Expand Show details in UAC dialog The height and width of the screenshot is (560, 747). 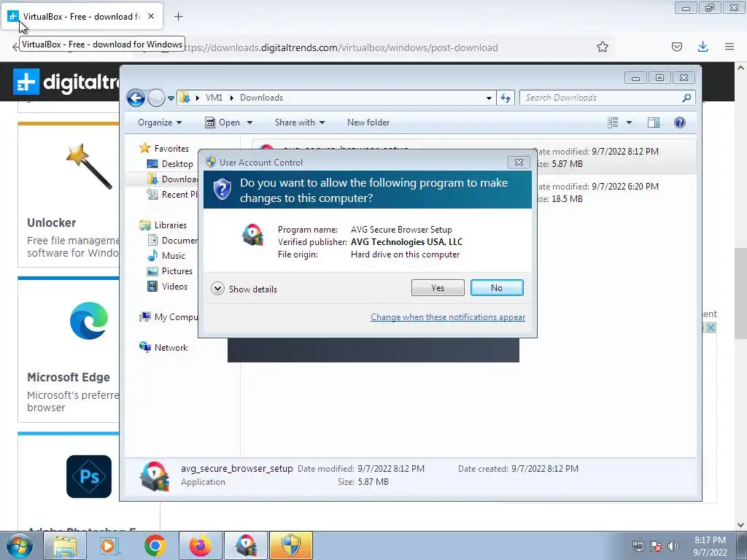point(244,289)
